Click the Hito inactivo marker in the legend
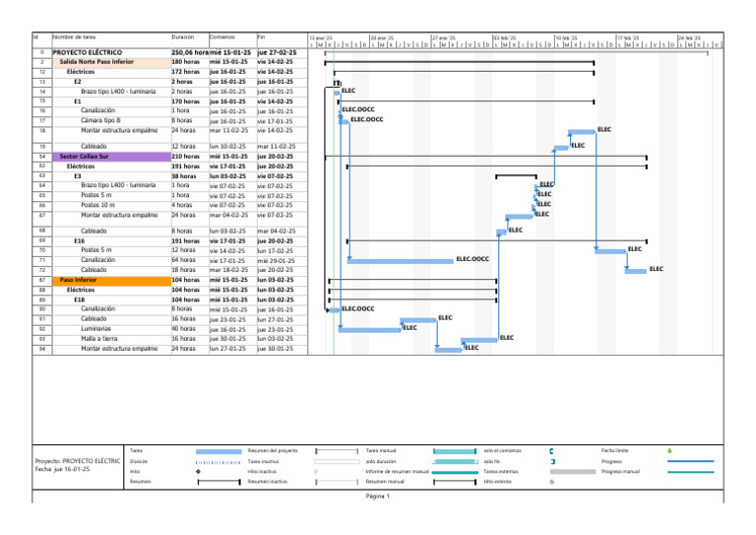This screenshot has width=756, height=535. click(x=316, y=471)
